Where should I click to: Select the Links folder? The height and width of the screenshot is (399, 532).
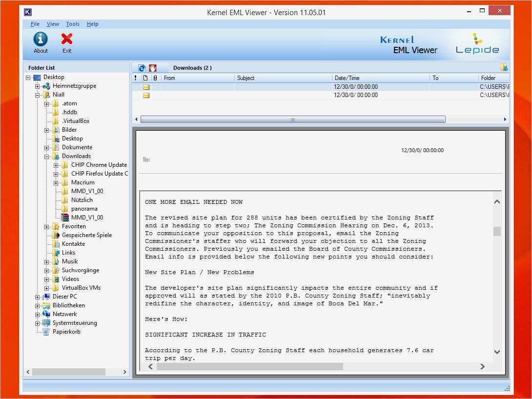click(68, 253)
